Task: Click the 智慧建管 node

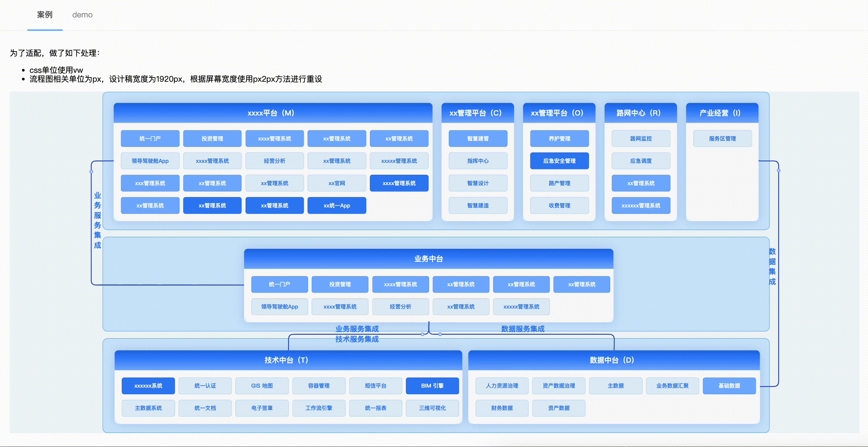Action: pos(478,138)
